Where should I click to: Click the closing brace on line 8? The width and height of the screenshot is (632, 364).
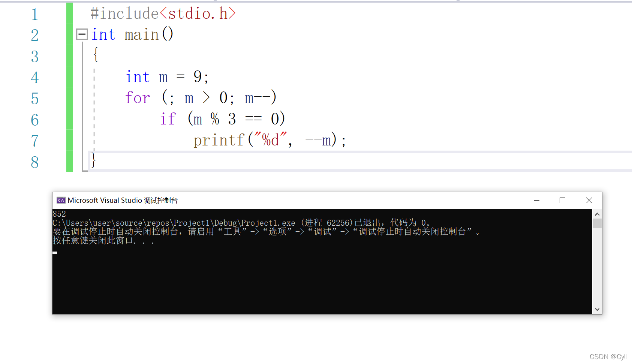click(x=94, y=160)
